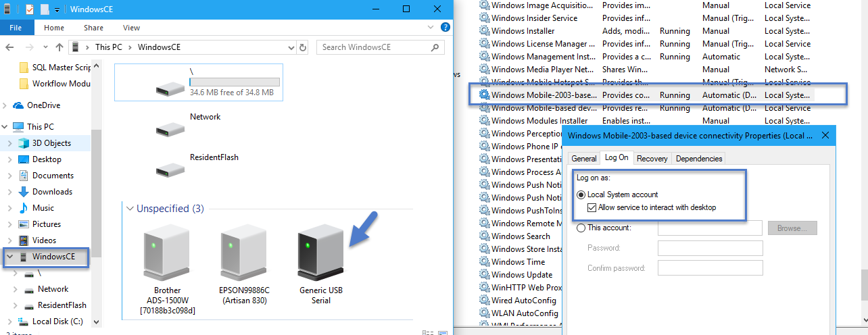Click the blue Help question mark icon
This screenshot has height=335, width=868.
pyautogui.click(x=445, y=28)
